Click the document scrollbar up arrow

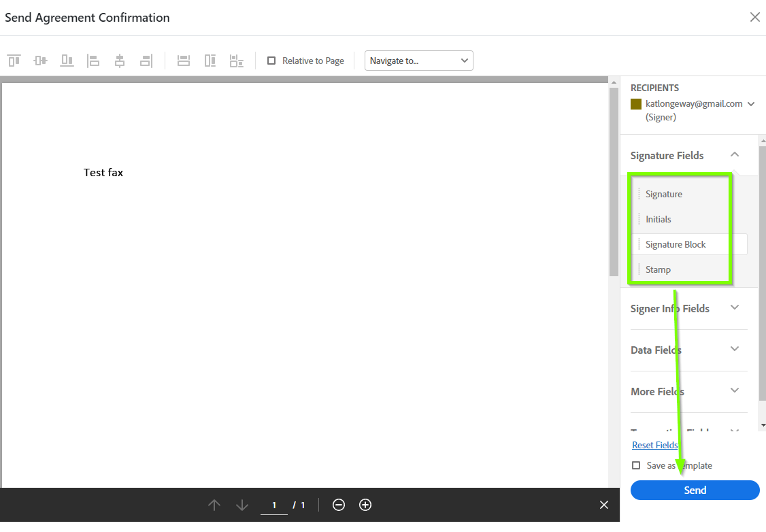[614, 82]
